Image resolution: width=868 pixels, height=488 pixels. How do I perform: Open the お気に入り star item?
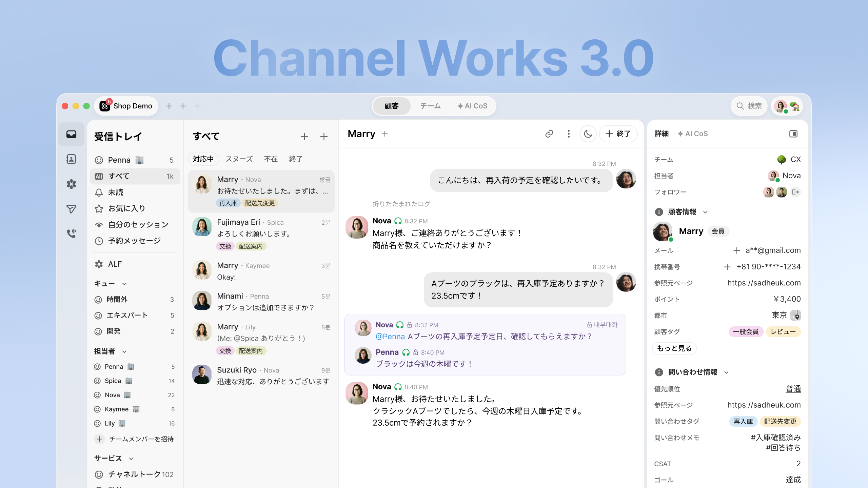click(135, 208)
